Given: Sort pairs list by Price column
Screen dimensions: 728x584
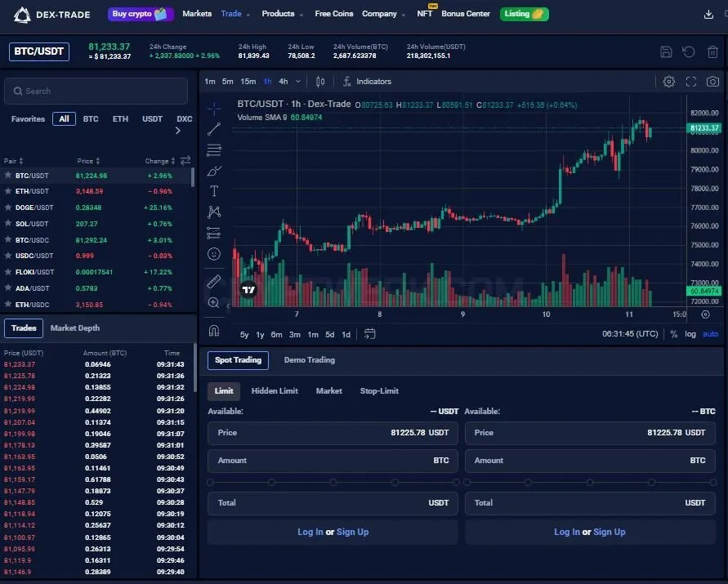Looking at the screenshot, I should click(88, 161).
